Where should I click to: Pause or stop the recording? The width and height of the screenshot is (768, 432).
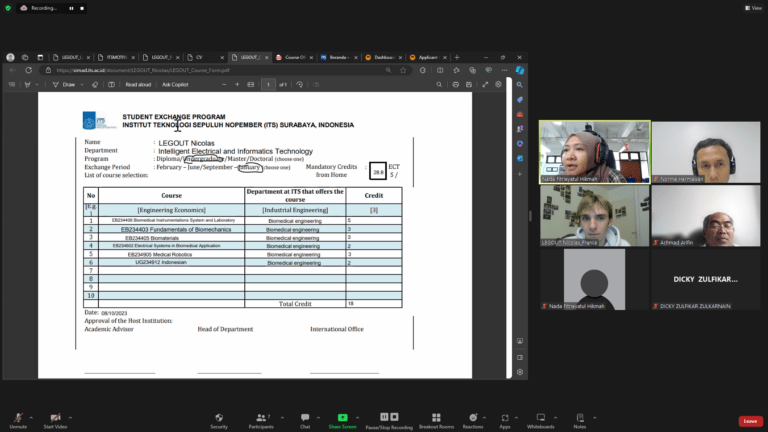point(389,417)
